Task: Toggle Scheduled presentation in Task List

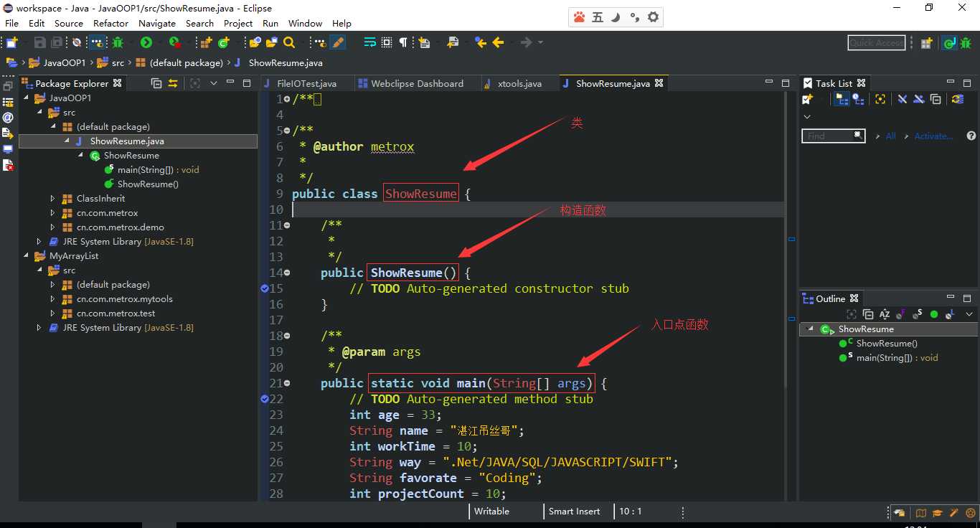Action: coord(858,99)
